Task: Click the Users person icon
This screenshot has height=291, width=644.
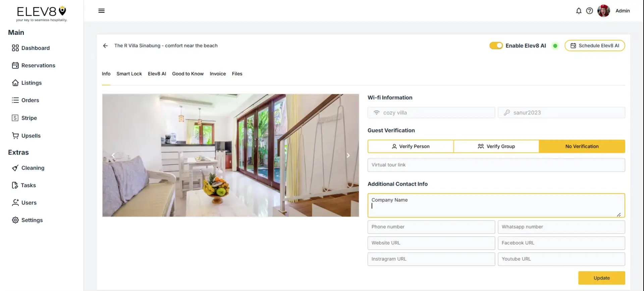Action: pyautogui.click(x=15, y=202)
